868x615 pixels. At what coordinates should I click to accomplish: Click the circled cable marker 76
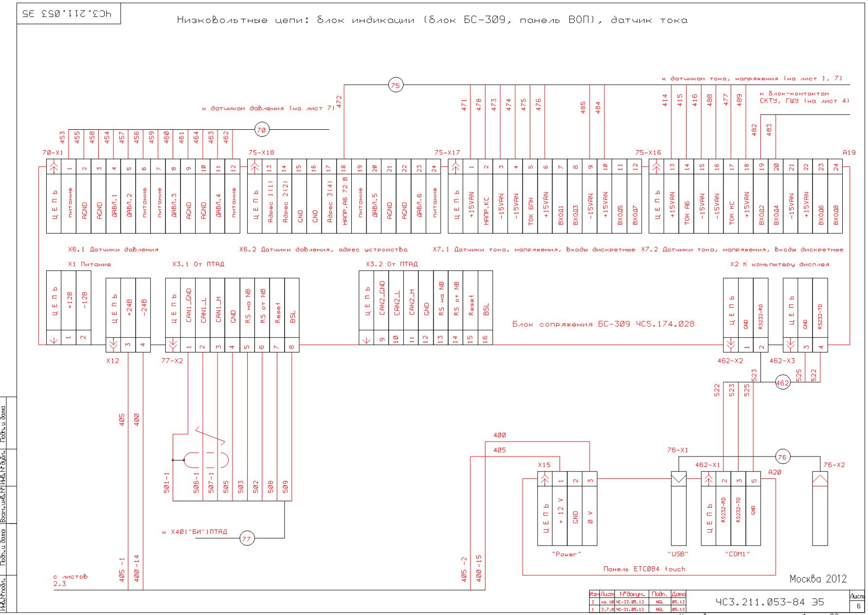tap(782, 457)
